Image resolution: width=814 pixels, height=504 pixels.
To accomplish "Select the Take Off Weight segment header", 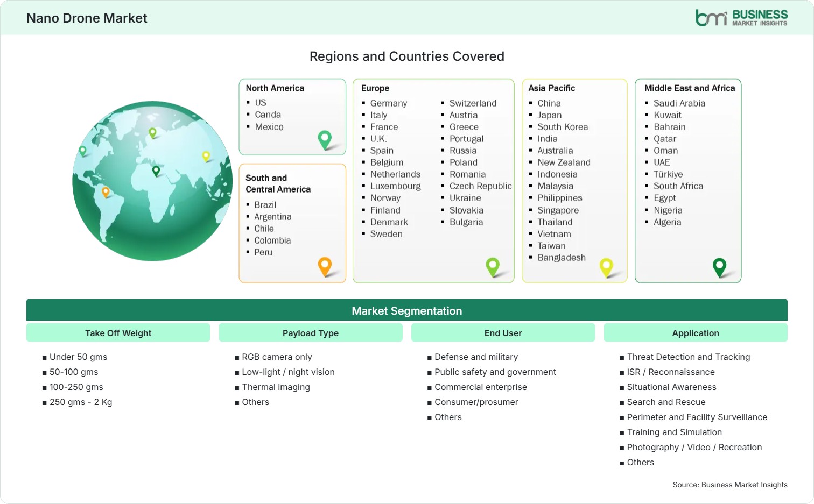I will coord(118,333).
